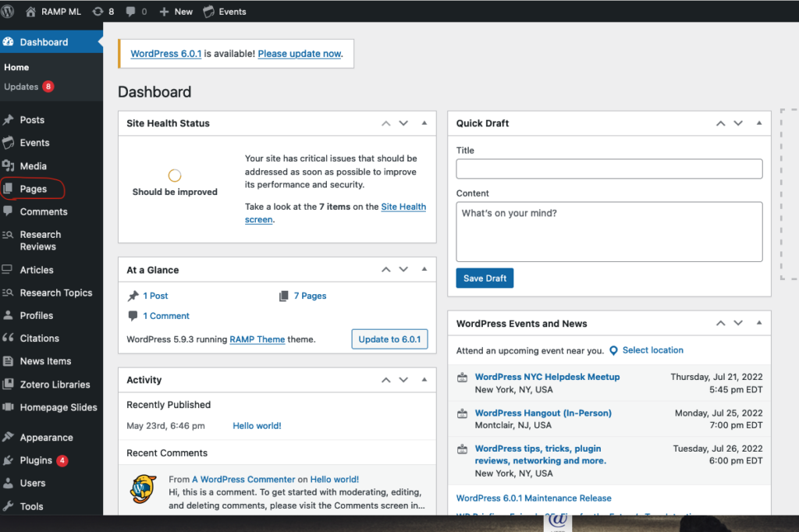Open the Appearance menu label
The height and width of the screenshot is (532, 799).
46,437
